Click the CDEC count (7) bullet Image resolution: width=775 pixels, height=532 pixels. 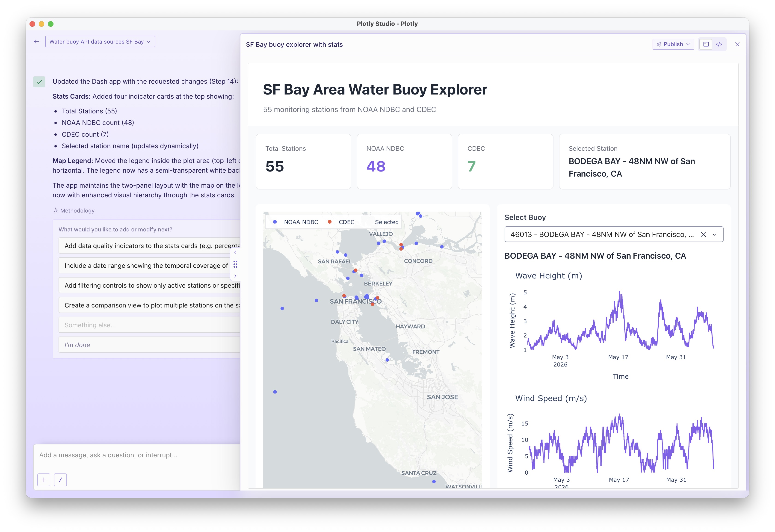85,134
